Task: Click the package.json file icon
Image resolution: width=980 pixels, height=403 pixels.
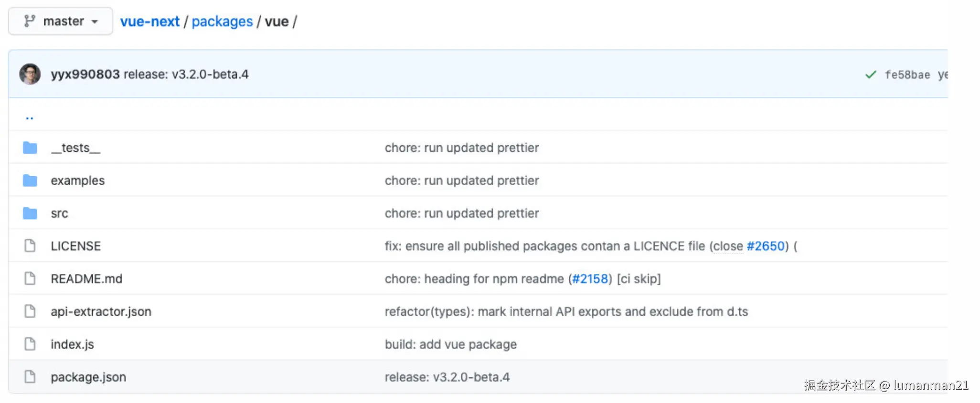Action: (30, 377)
